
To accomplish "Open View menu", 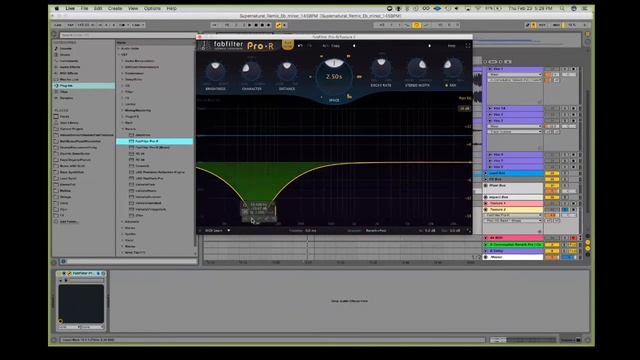I will (133, 8).
